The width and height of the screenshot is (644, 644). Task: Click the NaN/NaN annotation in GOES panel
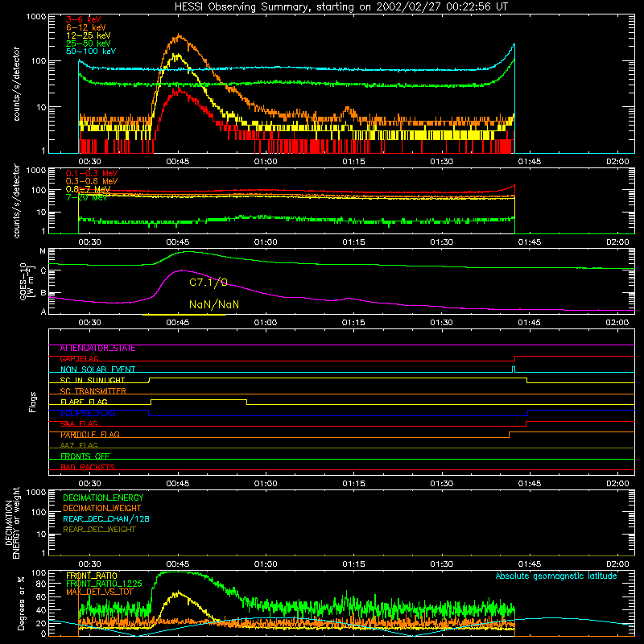point(214,304)
